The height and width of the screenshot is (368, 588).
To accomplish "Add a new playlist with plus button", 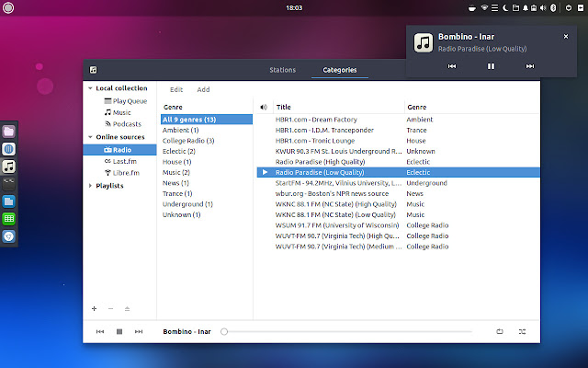I will 94,309.
